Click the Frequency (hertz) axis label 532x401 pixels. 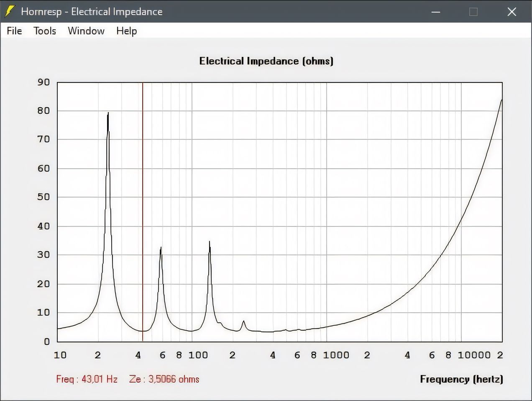(461, 379)
